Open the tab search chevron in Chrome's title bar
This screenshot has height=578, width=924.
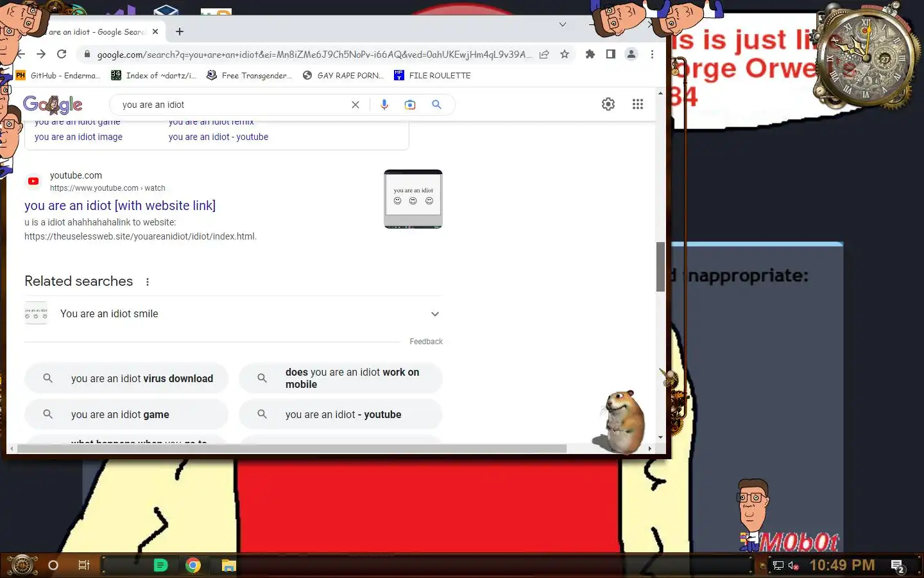(x=563, y=24)
